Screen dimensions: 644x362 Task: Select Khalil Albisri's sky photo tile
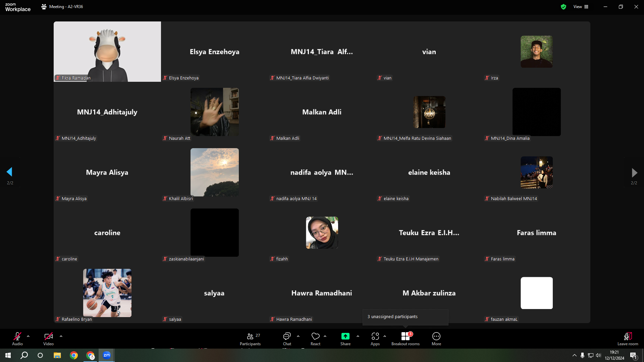click(215, 172)
